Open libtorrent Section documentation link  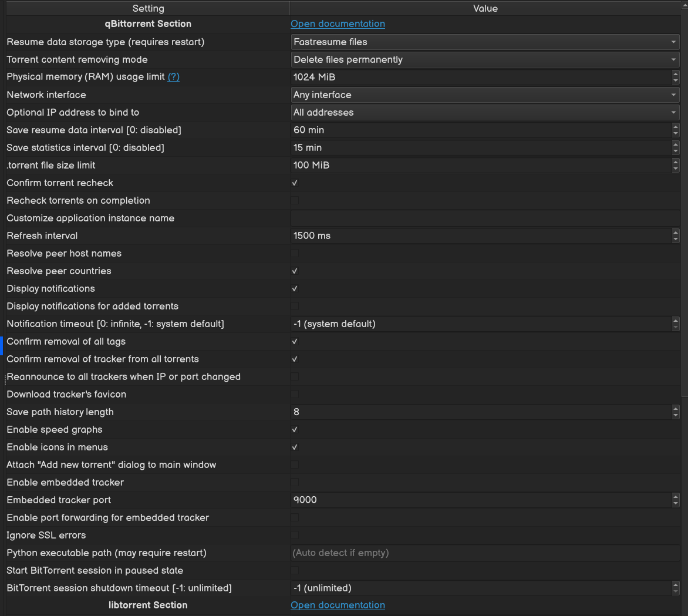click(x=338, y=605)
